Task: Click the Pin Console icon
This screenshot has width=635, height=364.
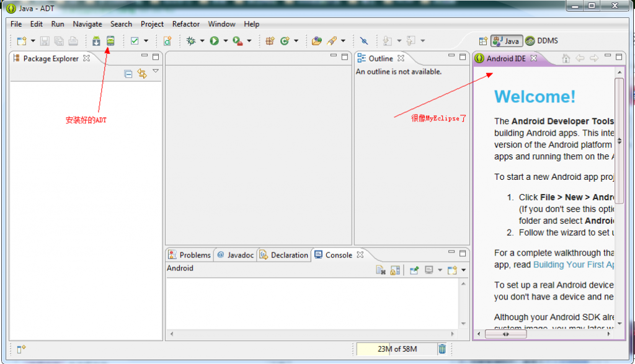Action: click(414, 270)
